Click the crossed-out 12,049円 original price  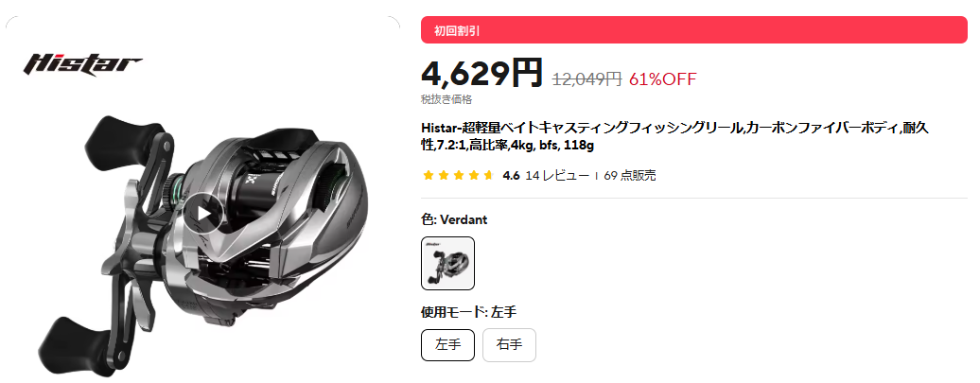tap(586, 79)
